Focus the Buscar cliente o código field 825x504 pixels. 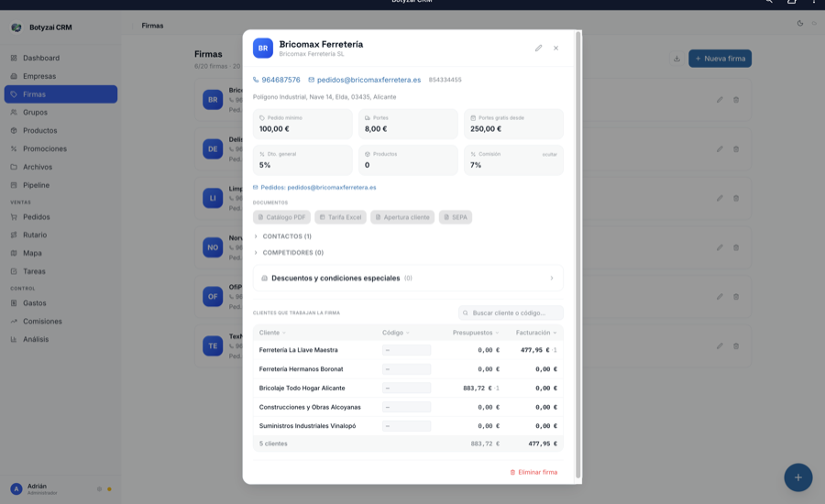[511, 313]
